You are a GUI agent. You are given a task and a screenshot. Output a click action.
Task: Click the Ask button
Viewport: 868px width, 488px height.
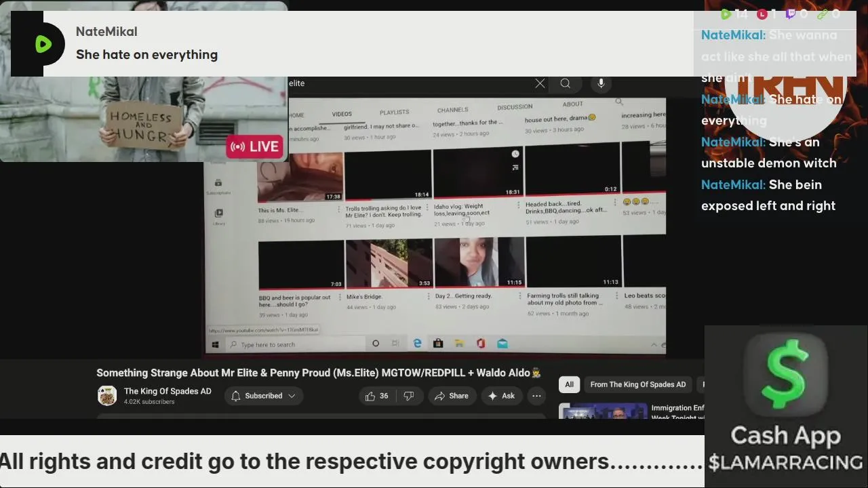[x=501, y=396]
